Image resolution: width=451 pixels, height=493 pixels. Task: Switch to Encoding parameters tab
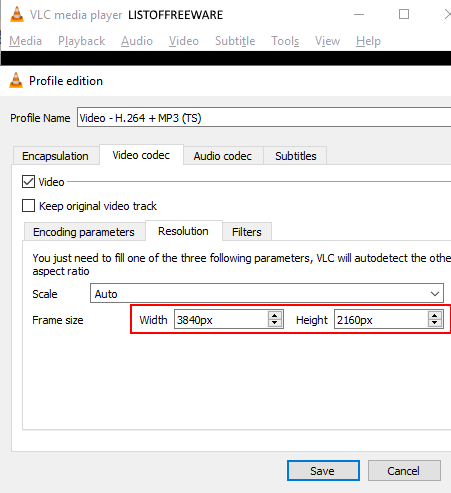point(84,232)
